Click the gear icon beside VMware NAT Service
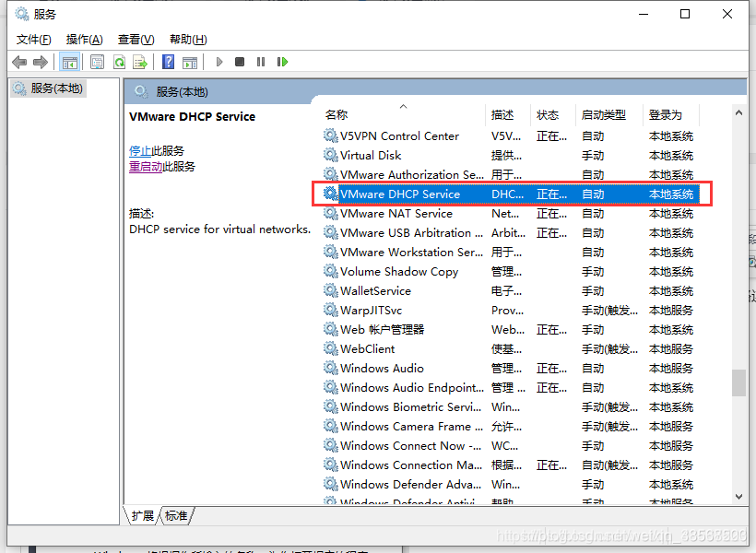 (331, 213)
